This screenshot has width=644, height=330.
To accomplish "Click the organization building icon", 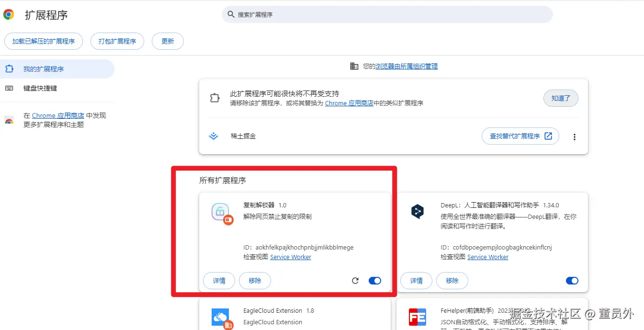I will pos(354,66).
